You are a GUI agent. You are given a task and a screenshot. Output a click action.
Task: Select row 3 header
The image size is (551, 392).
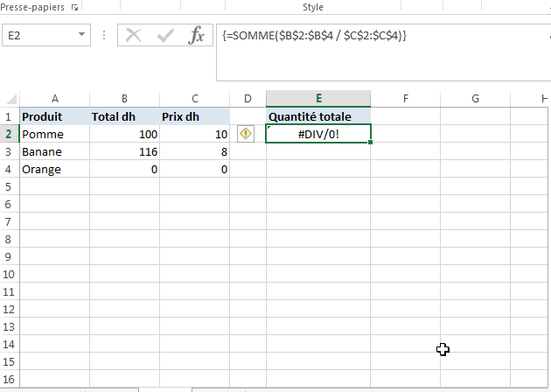click(9, 151)
